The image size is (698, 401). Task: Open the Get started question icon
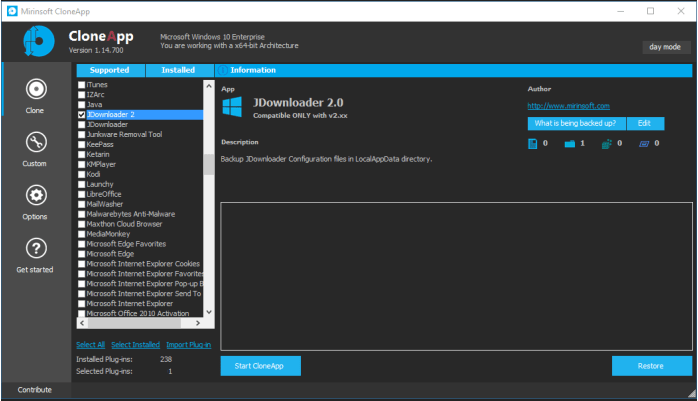pos(36,248)
